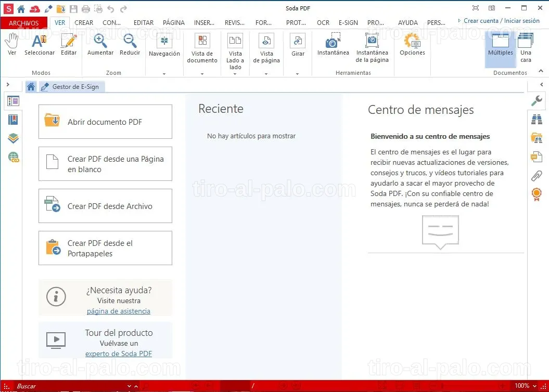Open the wrench properties panel on right
This screenshot has width=549, height=392.
pos(537,101)
